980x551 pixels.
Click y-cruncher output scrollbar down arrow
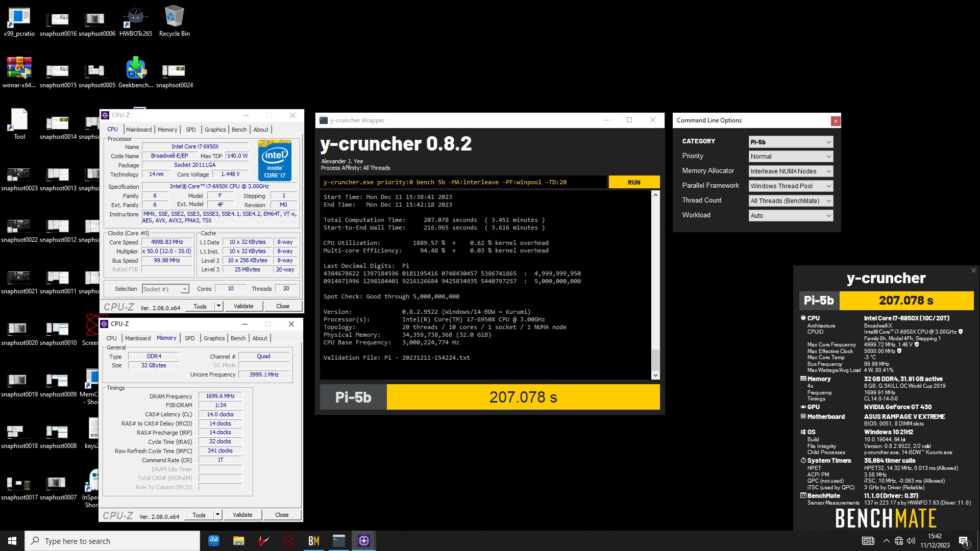click(655, 375)
